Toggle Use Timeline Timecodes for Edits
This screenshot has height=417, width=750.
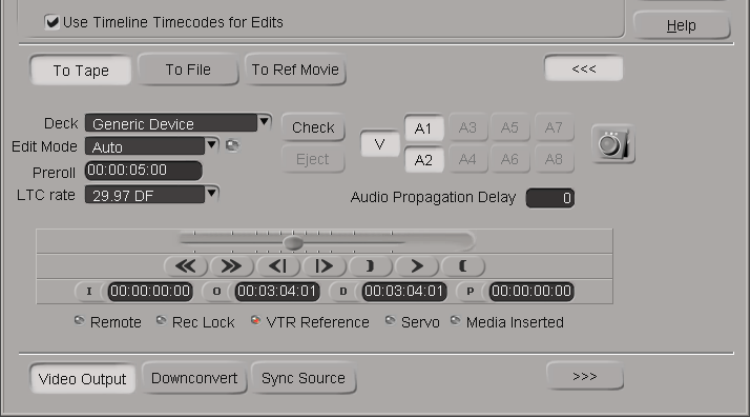tap(53, 22)
